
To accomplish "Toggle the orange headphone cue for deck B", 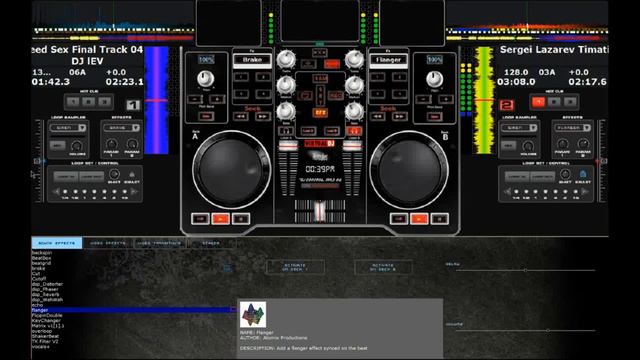I will 354,131.
